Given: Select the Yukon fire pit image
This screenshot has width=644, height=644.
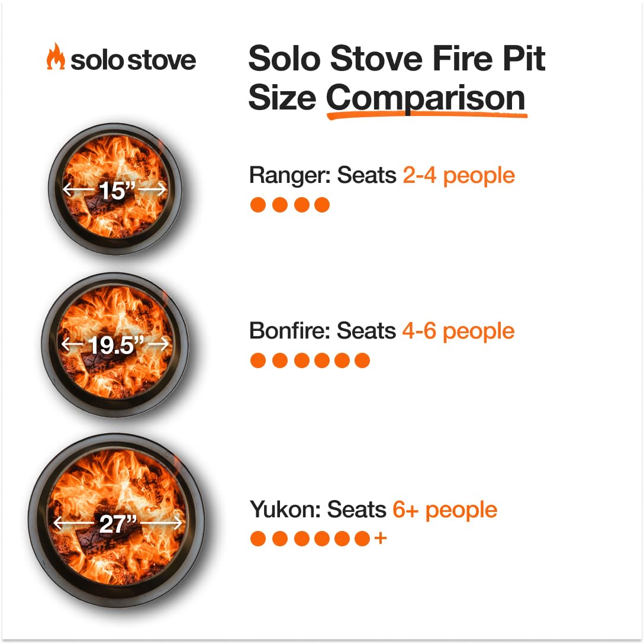Looking at the screenshot, I should [117, 522].
